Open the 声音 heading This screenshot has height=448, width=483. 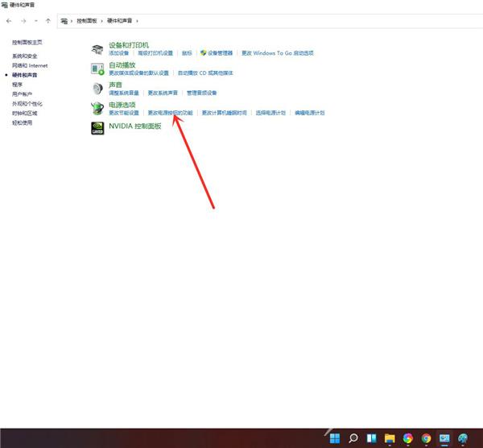coord(115,85)
